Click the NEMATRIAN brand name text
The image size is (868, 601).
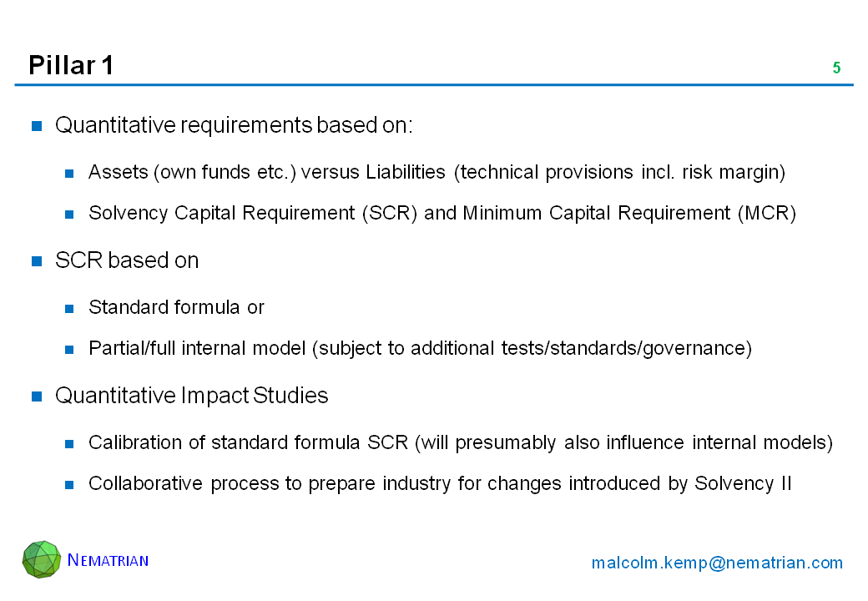pos(108,560)
